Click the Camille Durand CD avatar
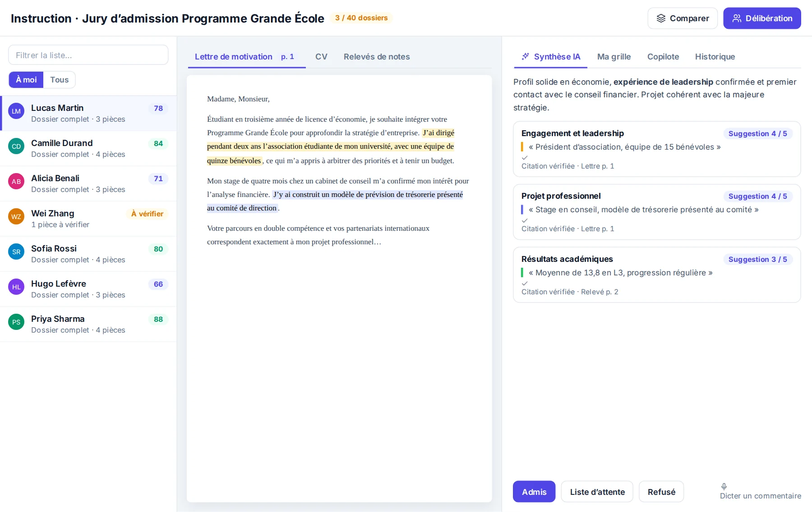The height and width of the screenshot is (512, 812). (16, 146)
